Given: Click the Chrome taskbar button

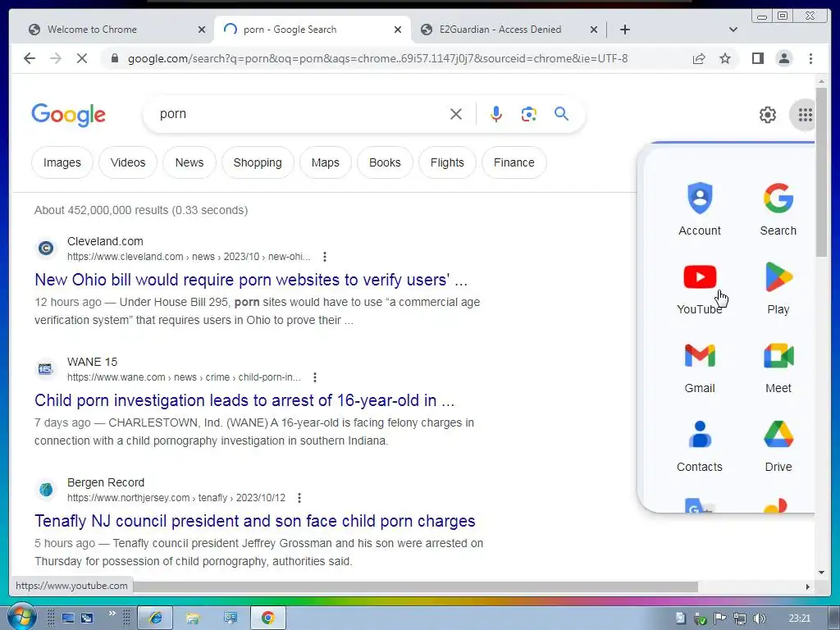Looking at the screenshot, I should pos(268,619).
